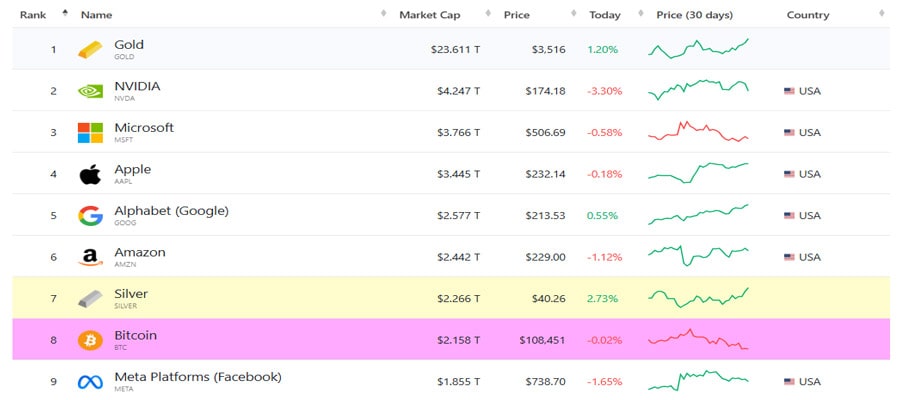Sort table by Market Cap arrow
This screenshot has width=900, height=400.
(488, 13)
